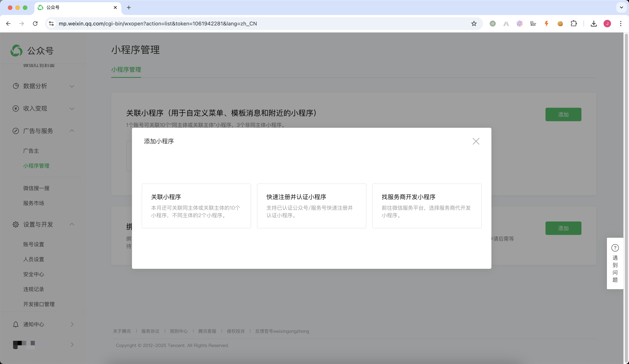Open Chrome three-dot menu
629x364 pixels.
click(621, 23)
